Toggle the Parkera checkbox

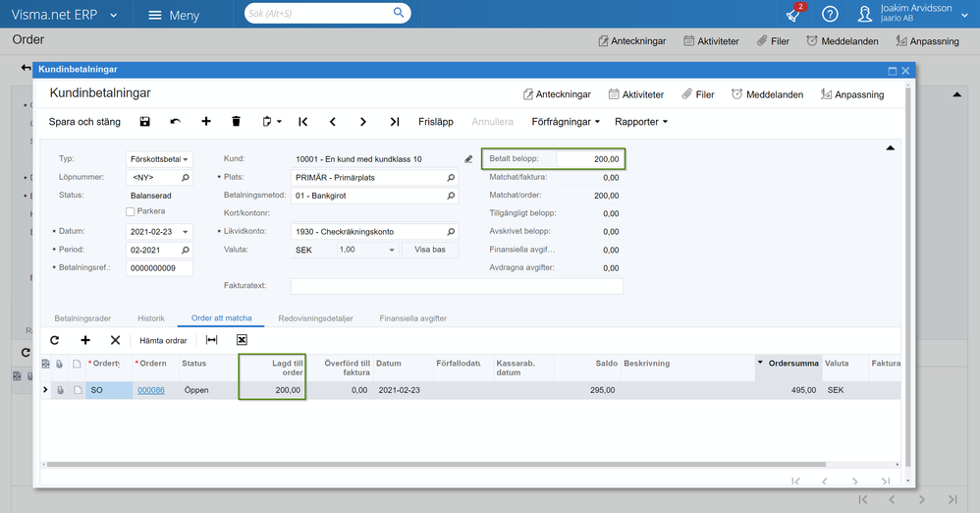click(131, 211)
